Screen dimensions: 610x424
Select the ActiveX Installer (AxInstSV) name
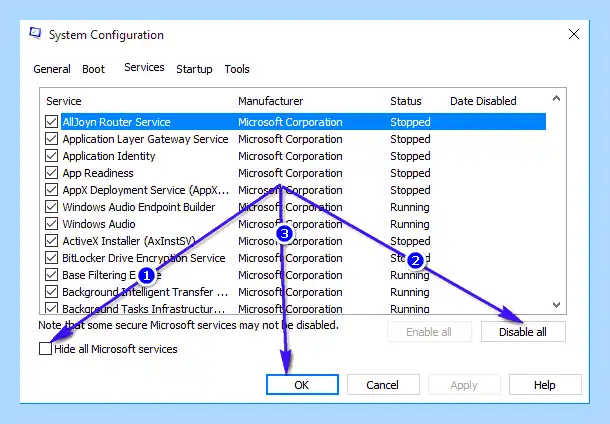[129, 241]
